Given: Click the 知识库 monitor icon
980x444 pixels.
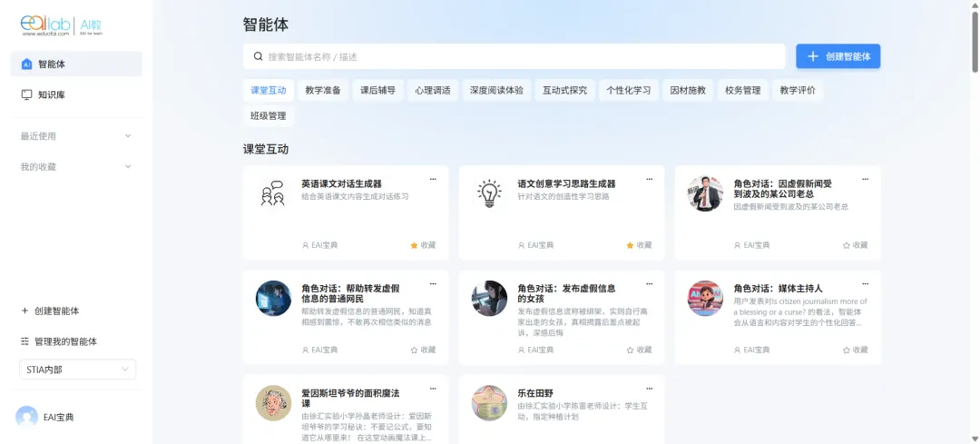Looking at the screenshot, I should coord(26,95).
